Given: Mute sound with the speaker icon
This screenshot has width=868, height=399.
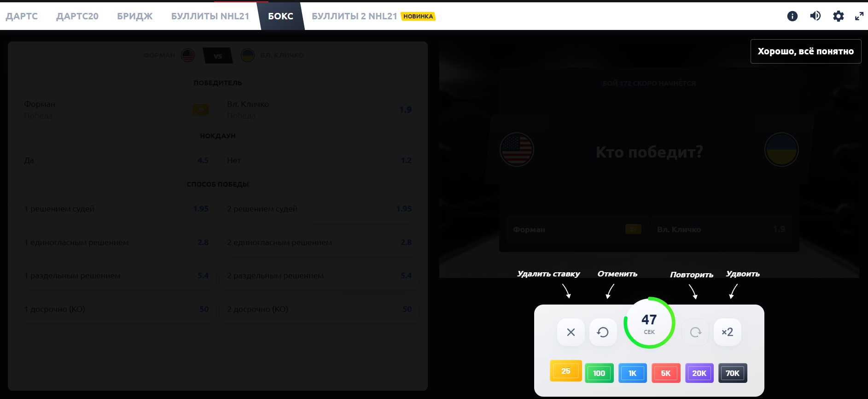Looking at the screenshot, I should (x=815, y=16).
